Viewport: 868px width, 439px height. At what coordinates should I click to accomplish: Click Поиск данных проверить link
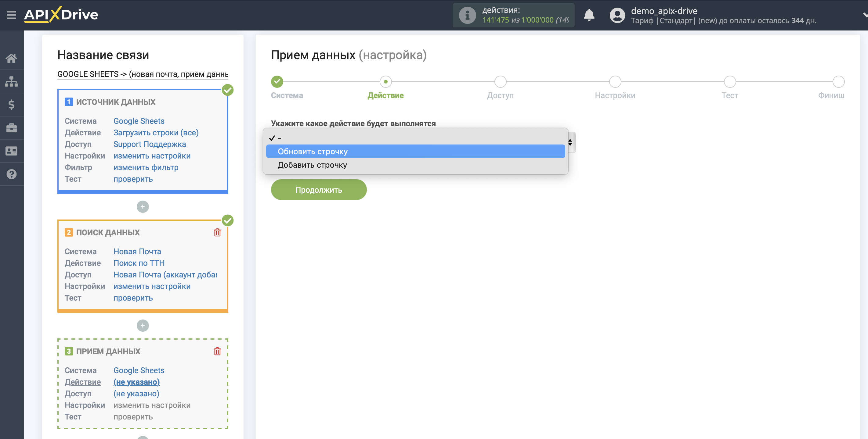[x=133, y=298]
